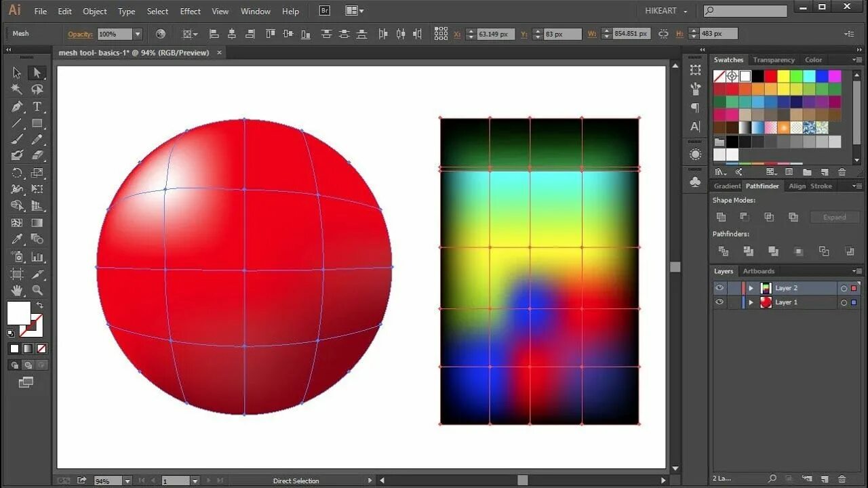The height and width of the screenshot is (488, 868).
Task: Click Layer 2 target circle
Action: 844,288
